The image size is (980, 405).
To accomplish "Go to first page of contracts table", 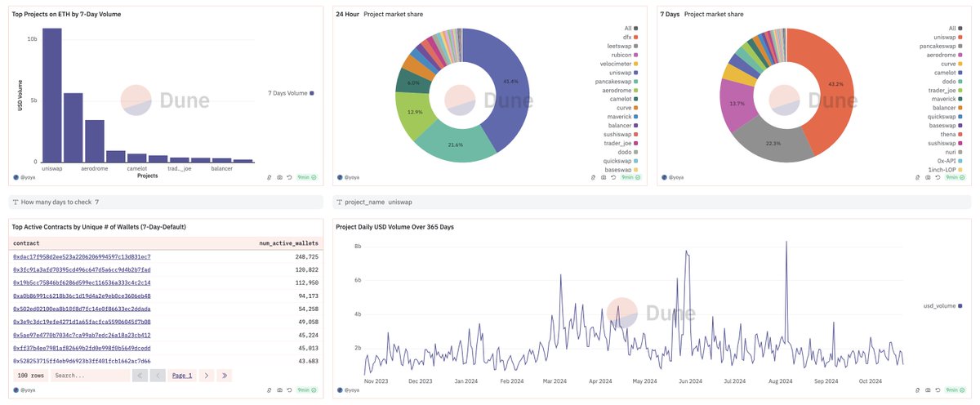I will click(139, 376).
